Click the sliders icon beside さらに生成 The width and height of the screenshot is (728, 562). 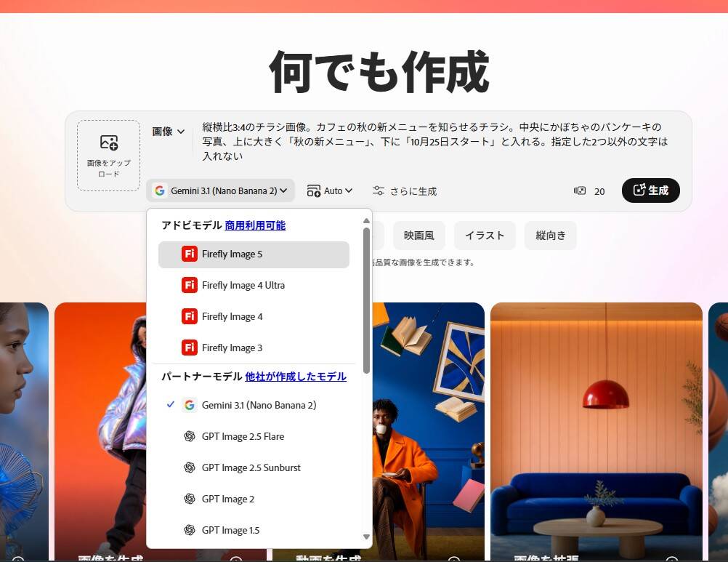tap(379, 191)
